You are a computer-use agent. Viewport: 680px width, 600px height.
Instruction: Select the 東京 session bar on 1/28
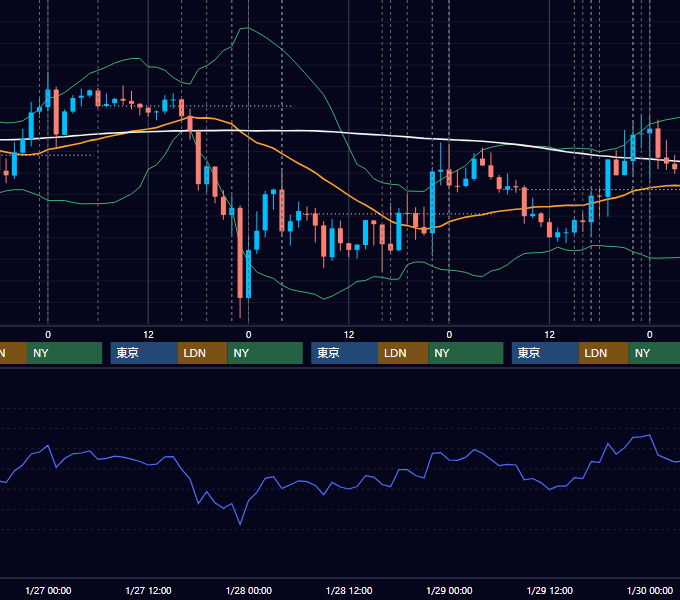pyautogui.click(x=344, y=353)
